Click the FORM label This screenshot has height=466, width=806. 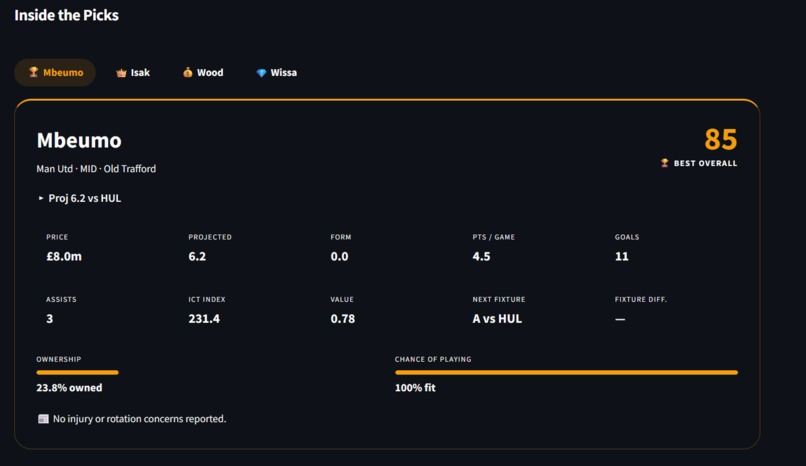[341, 237]
